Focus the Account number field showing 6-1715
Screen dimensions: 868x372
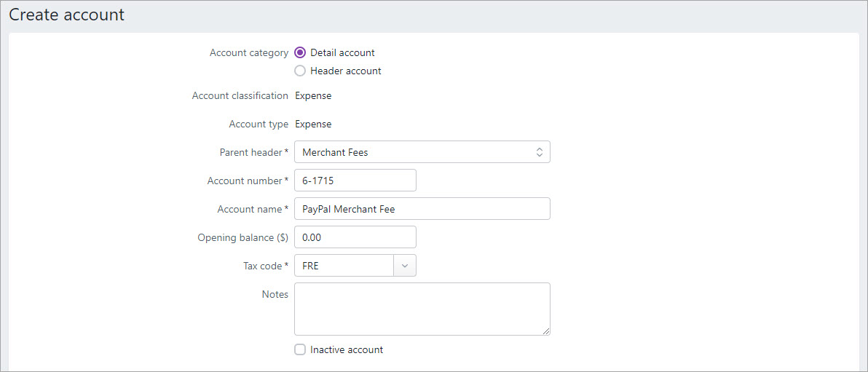coord(355,181)
